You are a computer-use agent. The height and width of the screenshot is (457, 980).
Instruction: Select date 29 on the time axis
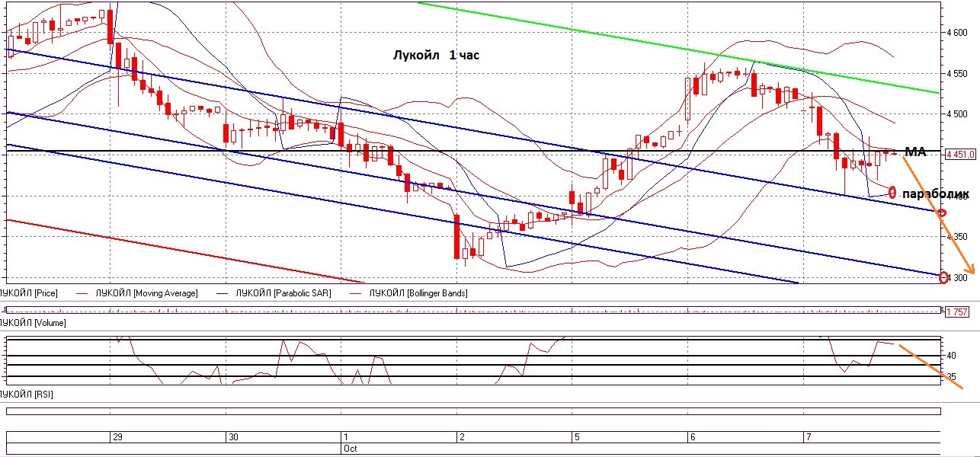117,437
